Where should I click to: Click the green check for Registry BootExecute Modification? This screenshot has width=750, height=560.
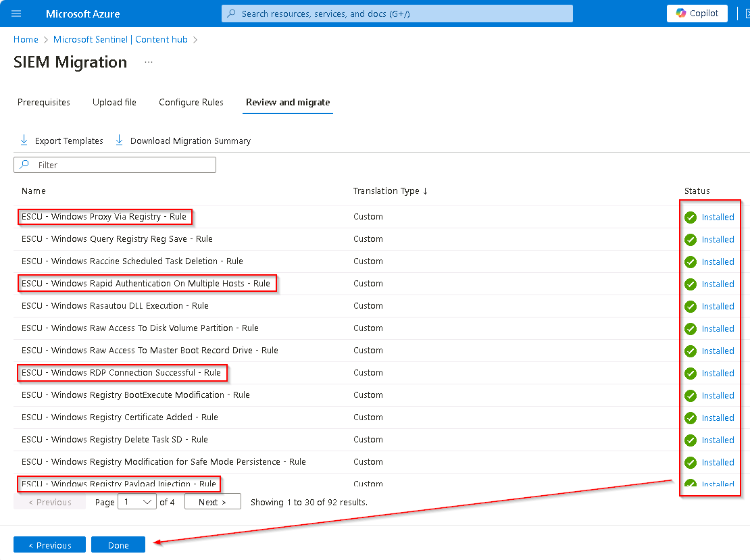coord(691,396)
